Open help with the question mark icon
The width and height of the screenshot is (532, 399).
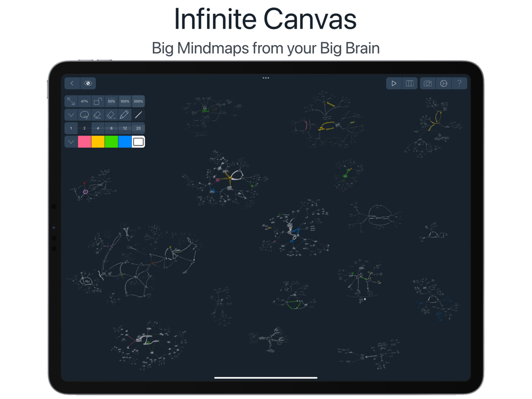[460, 83]
